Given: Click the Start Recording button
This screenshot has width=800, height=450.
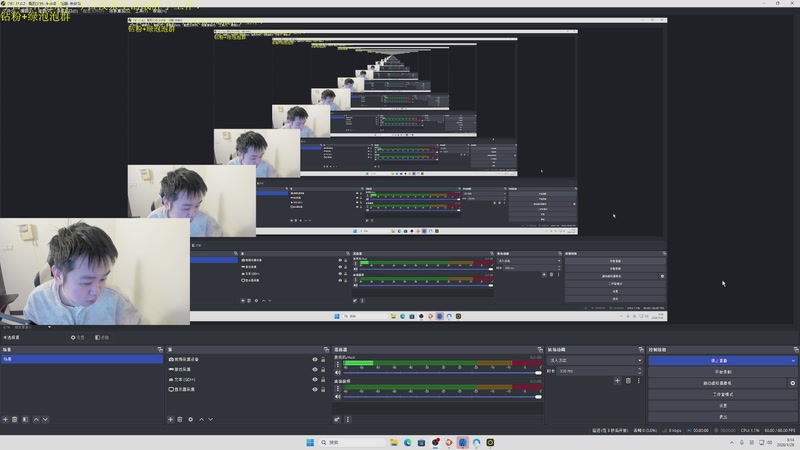Looking at the screenshot, I should (x=723, y=372).
